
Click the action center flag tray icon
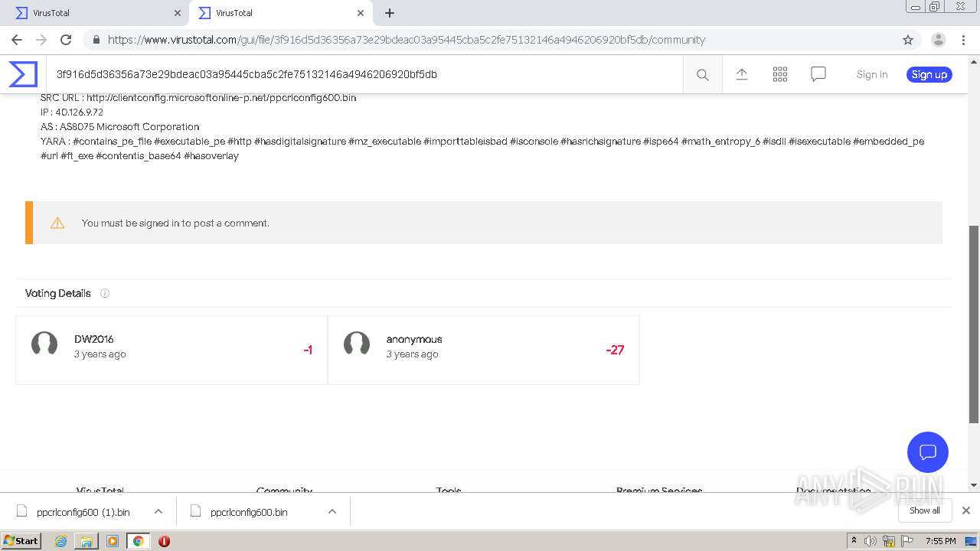pos(908,541)
